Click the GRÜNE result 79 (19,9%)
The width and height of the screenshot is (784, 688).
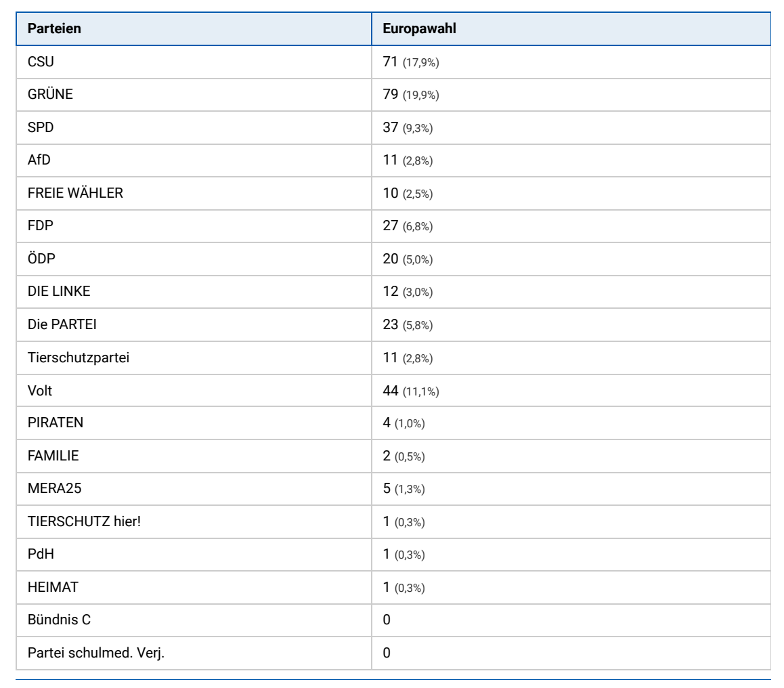411,95
